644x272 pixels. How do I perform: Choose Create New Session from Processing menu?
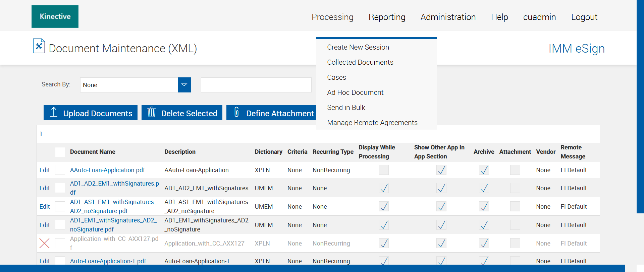coord(358,47)
